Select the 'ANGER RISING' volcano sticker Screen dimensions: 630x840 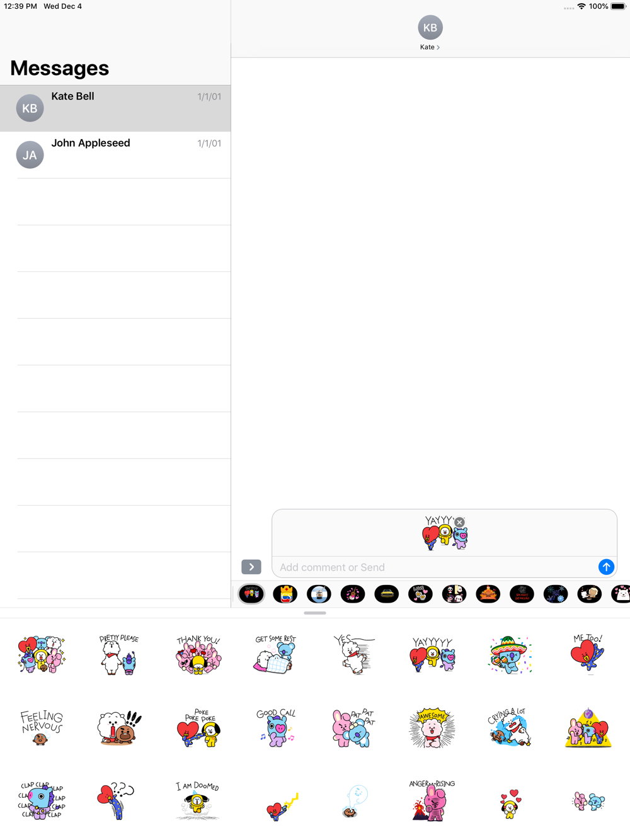[432, 801]
